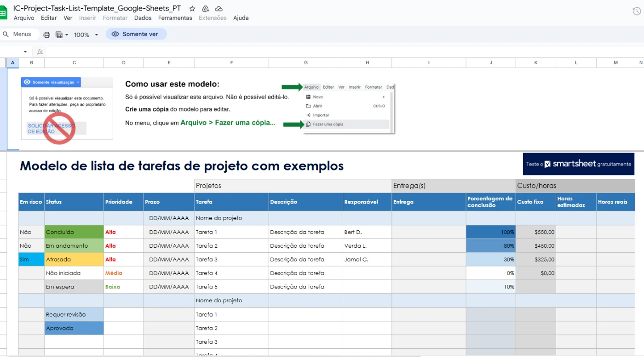
Task: Open the Ferramentas menu
Action: (175, 18)
